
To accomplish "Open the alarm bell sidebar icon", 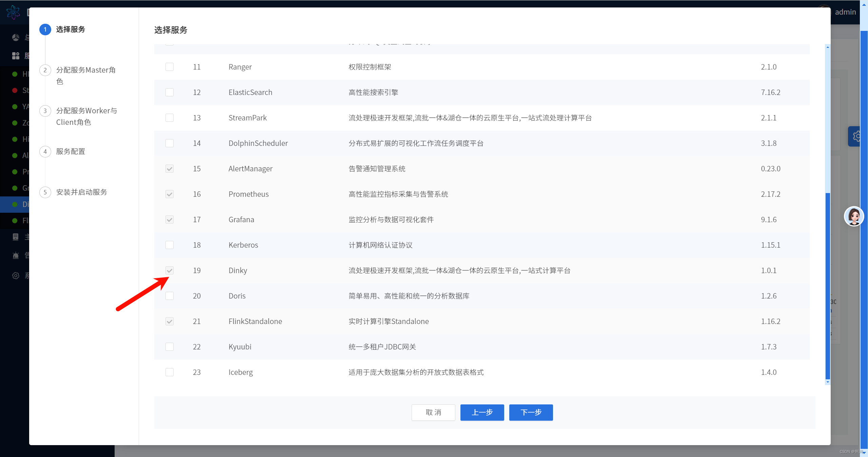I will [x=16, y=255].
